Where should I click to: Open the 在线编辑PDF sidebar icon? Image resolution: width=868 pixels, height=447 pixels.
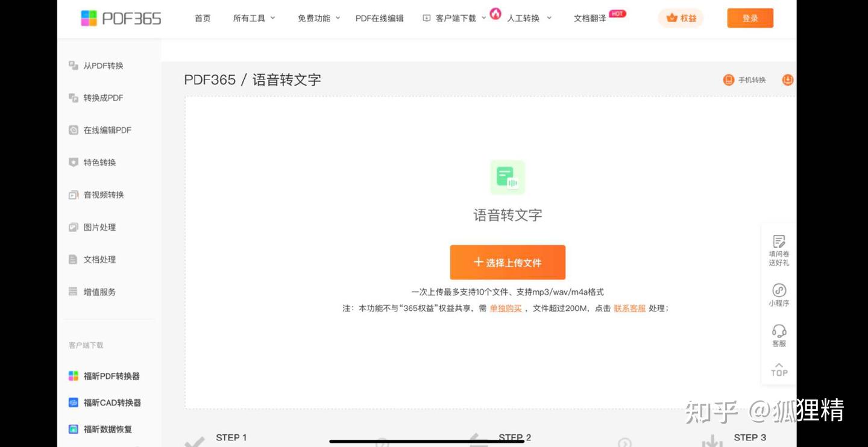tap(74, 130)
